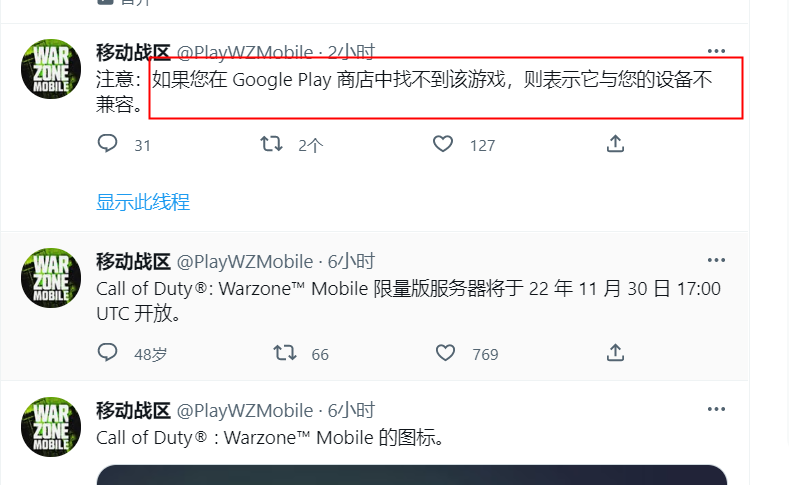The image size is (789, 485).
Task: Click the 移动战区 name on the server opening tweet
Action: coord(133,262)
